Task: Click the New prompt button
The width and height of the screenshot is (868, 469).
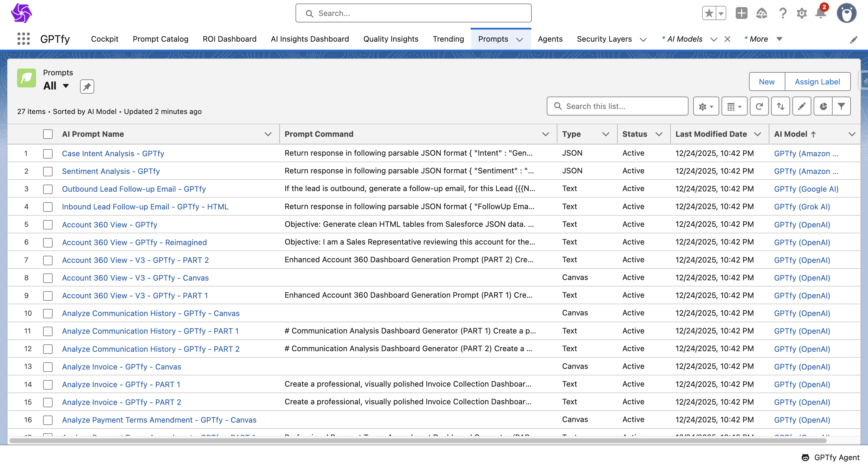Action: coord(766,82)
